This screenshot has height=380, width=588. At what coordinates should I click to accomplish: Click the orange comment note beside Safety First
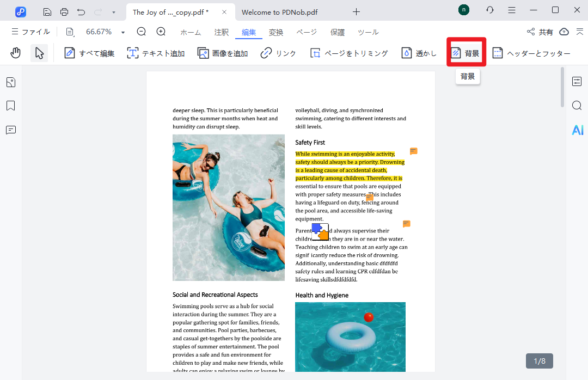(414, 151)
